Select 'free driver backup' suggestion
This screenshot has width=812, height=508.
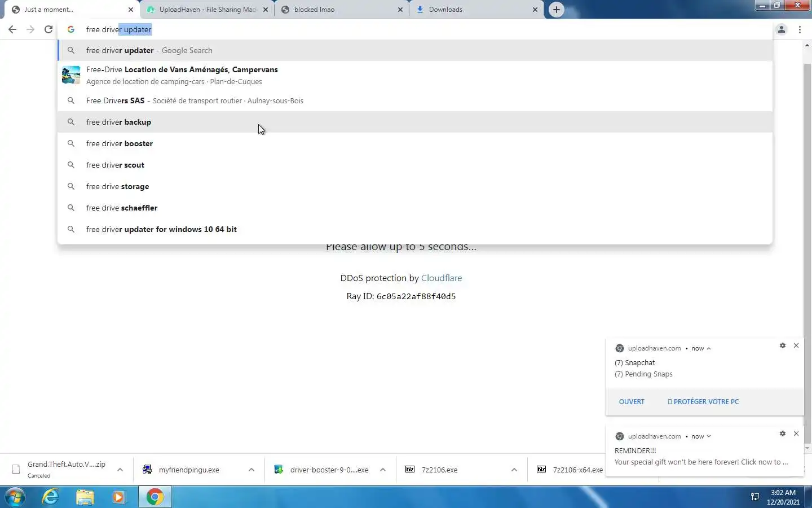pyautogui.click(x=415, y=122)
